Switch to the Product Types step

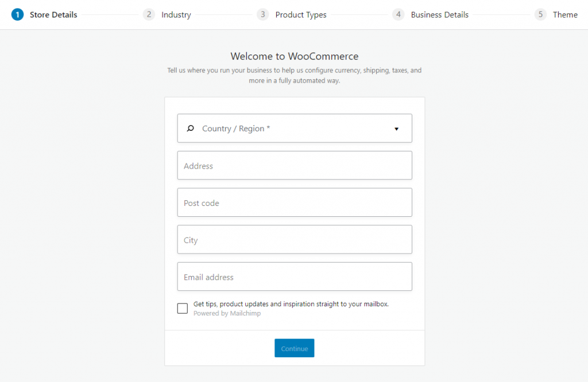tap(301, 15)
